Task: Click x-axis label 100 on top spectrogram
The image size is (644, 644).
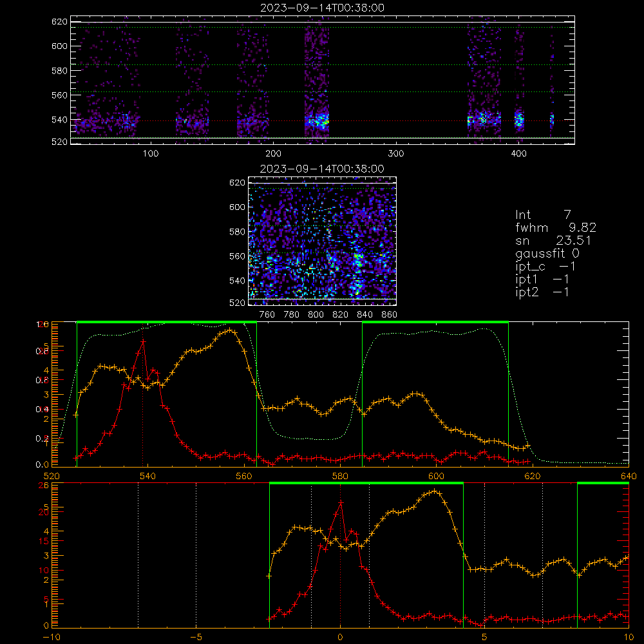Action: click(151, 154)
